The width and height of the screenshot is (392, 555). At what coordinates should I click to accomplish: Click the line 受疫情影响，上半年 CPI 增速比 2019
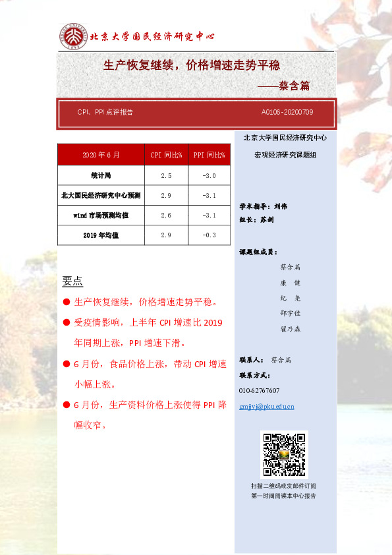pos(148,322)
